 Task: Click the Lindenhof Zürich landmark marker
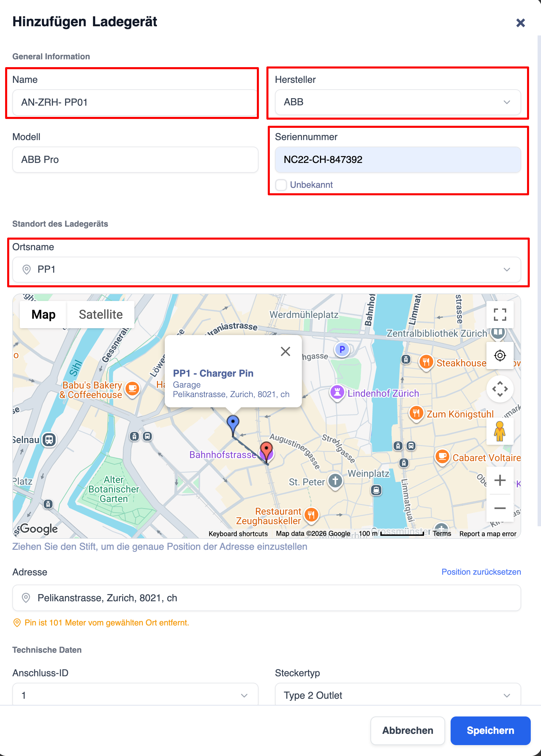(x=337, y=392)
